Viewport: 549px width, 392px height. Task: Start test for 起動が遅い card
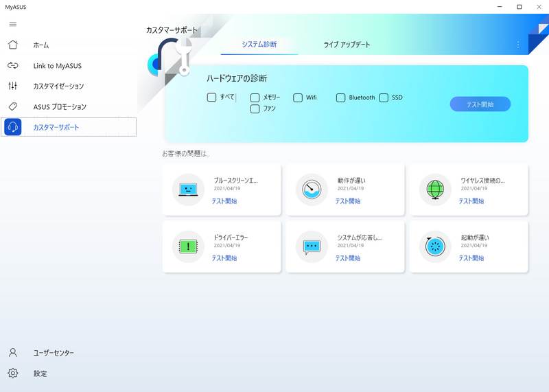pyautogui.click(x=471, y=258)
